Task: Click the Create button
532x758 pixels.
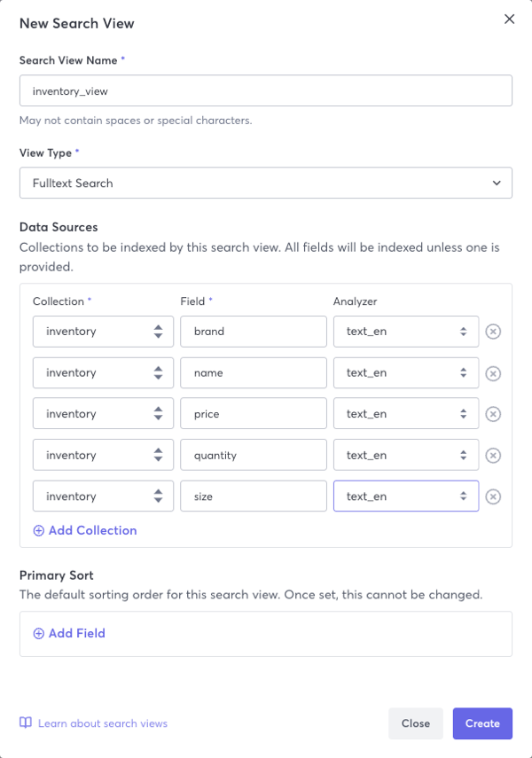Action: [x=482, y=723]
